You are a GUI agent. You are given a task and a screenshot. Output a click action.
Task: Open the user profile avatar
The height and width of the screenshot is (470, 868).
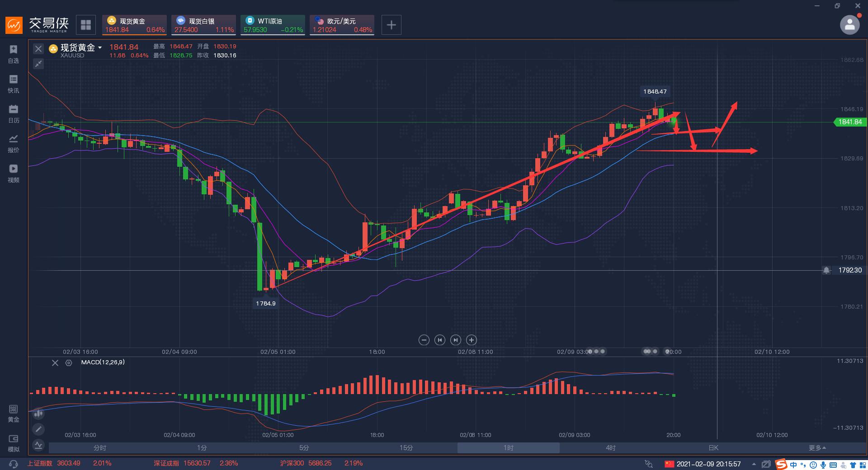[849, 25]
